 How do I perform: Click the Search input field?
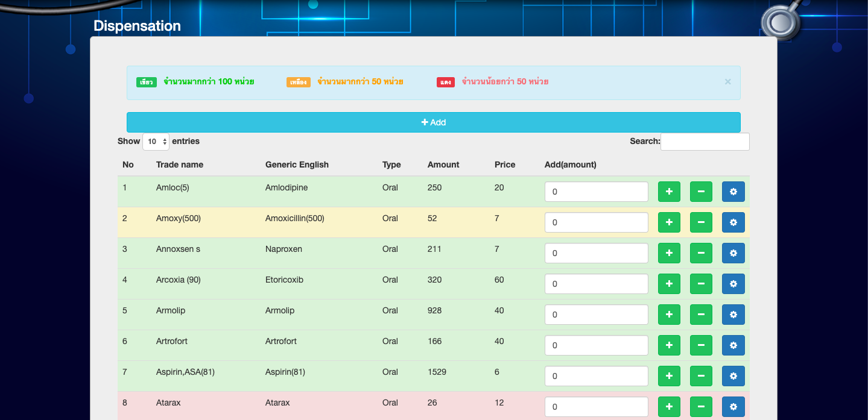pyautogui.click(x=705, y=142)
